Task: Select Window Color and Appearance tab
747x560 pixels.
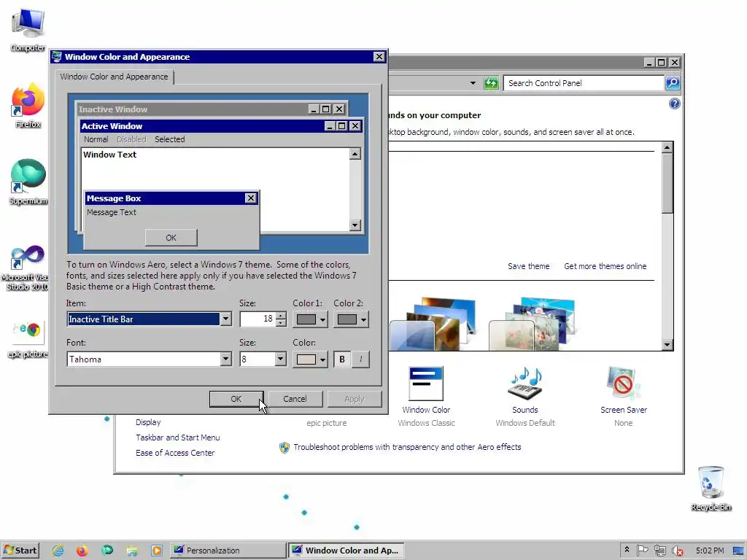Action: click(115, 77)
